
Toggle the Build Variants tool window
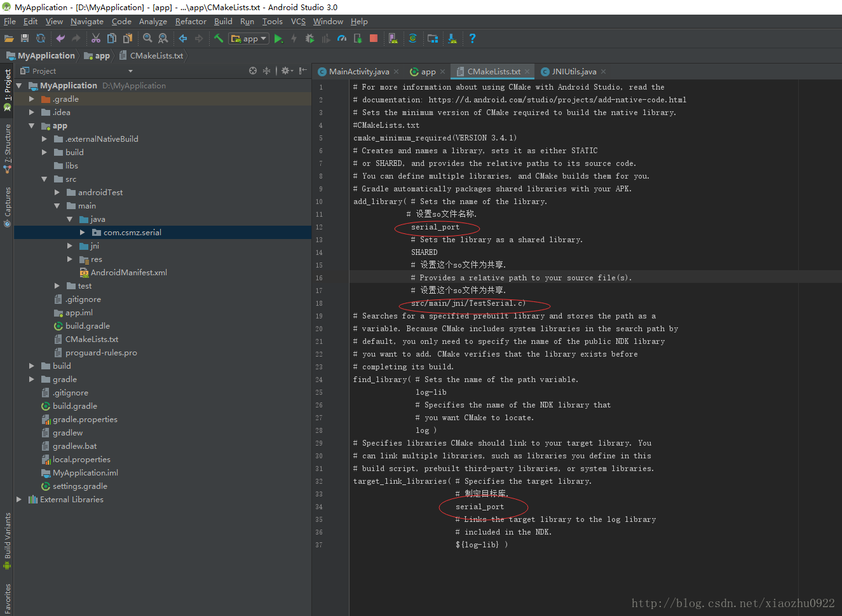7,541
